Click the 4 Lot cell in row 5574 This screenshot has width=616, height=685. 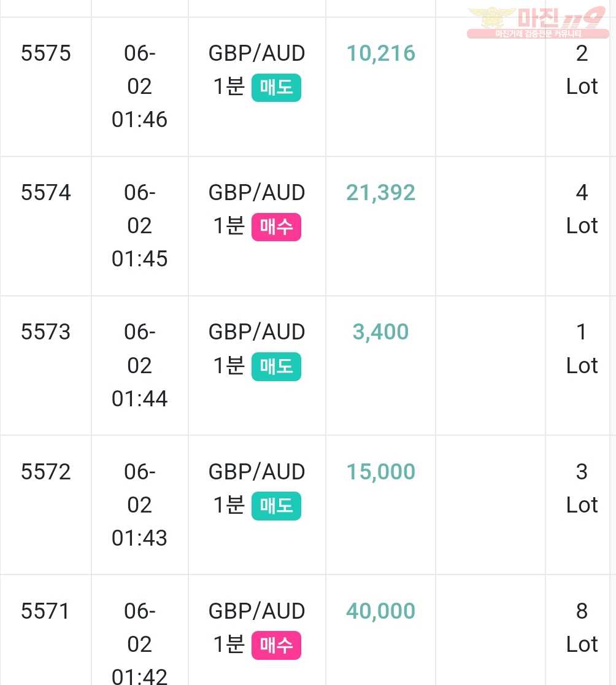(x=582, y=209)
